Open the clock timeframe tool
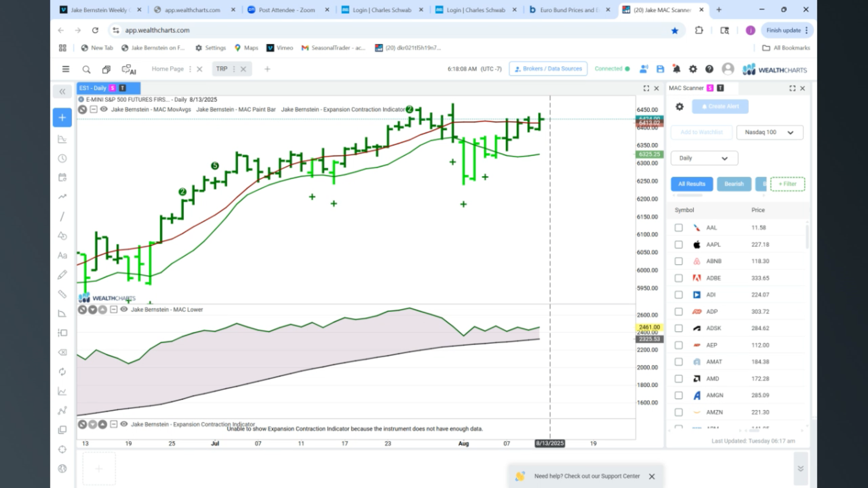The image size is (868, 488). 62,159
